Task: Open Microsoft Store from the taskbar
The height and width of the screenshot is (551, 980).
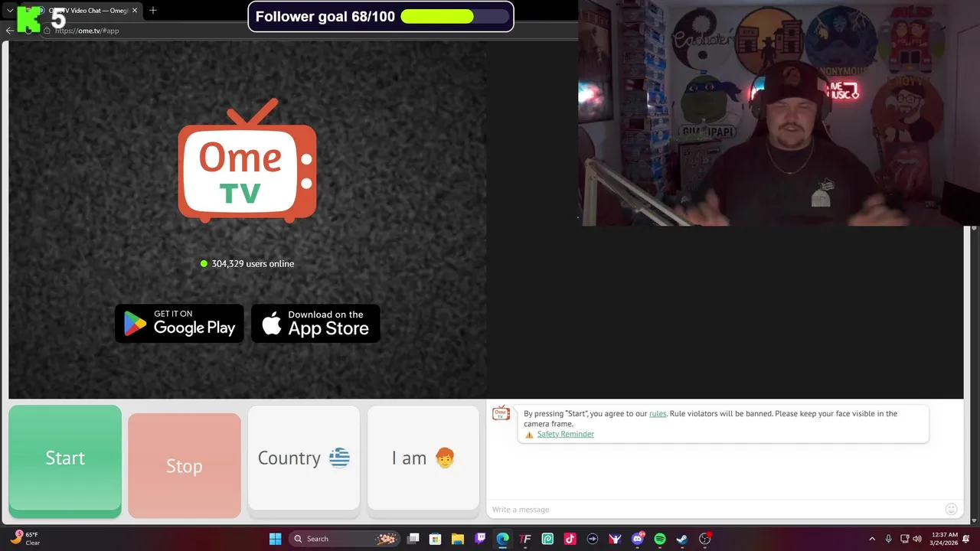Action: pos(435,539)
